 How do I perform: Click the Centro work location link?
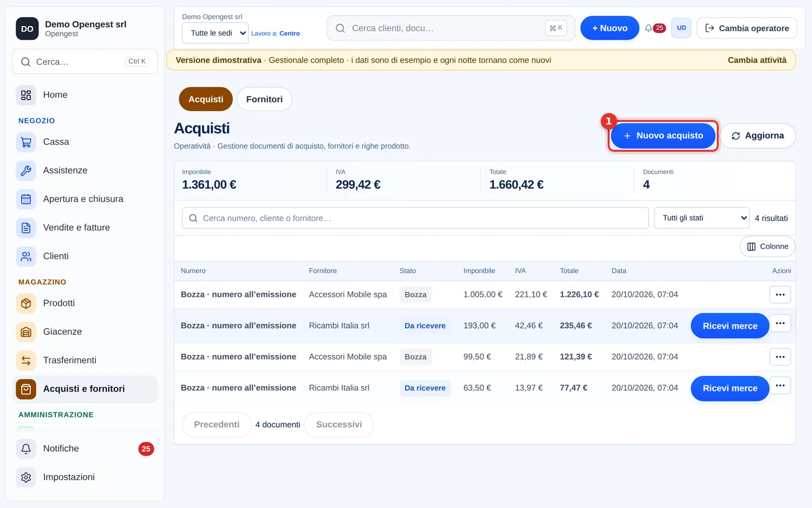click(x=289, y=34)
